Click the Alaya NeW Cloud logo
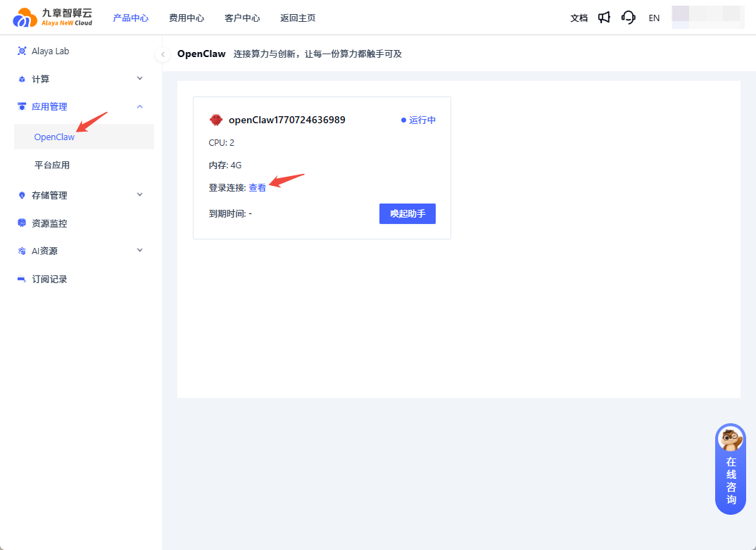This screenshot has width=756, height=550. [52, 18]
